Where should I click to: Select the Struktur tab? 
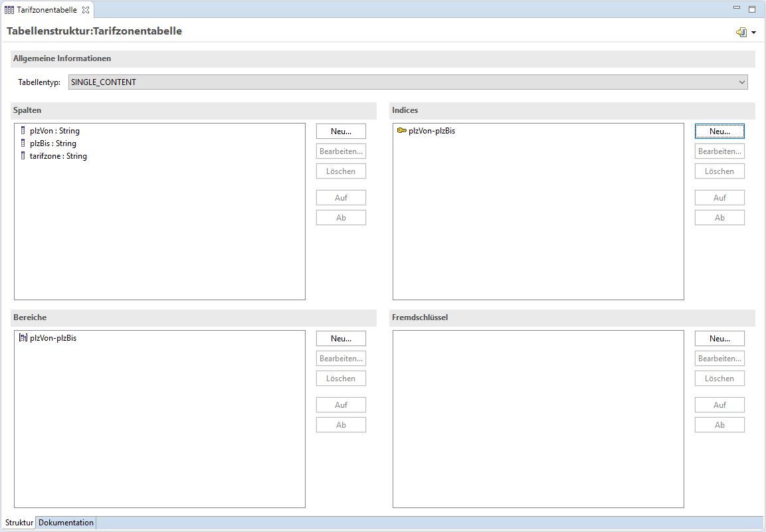(19, 523)
